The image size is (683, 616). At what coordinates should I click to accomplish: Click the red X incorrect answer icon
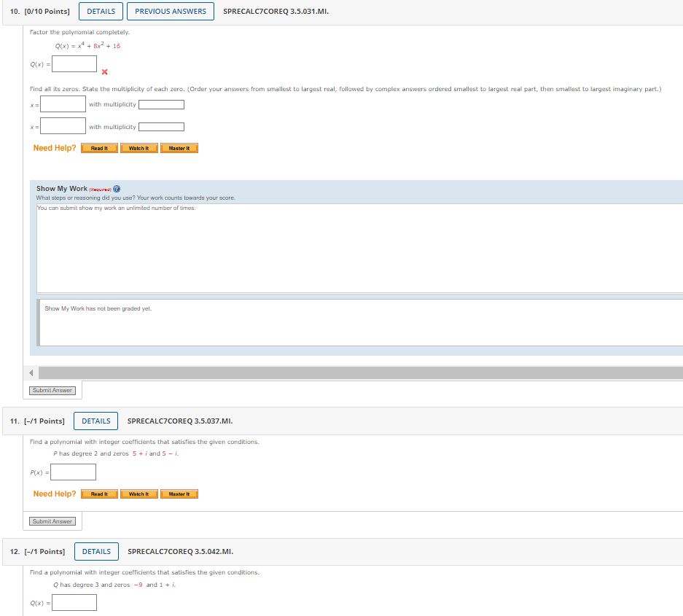pyautogui.click(x=105, y=71)
